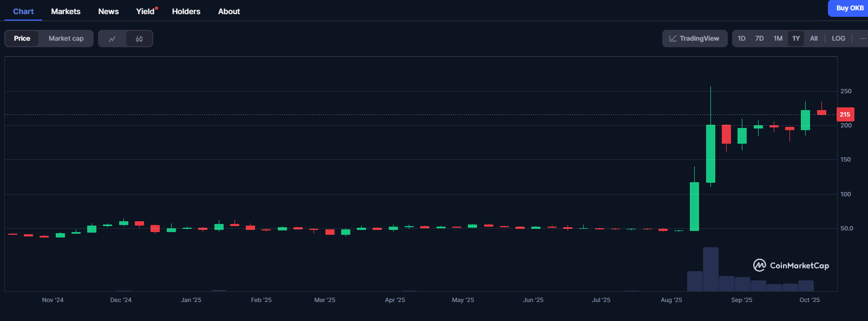Viewport: 868px width, 321px height.
Task: Click the last red candlestick near 215
Action: click(821, 112)
